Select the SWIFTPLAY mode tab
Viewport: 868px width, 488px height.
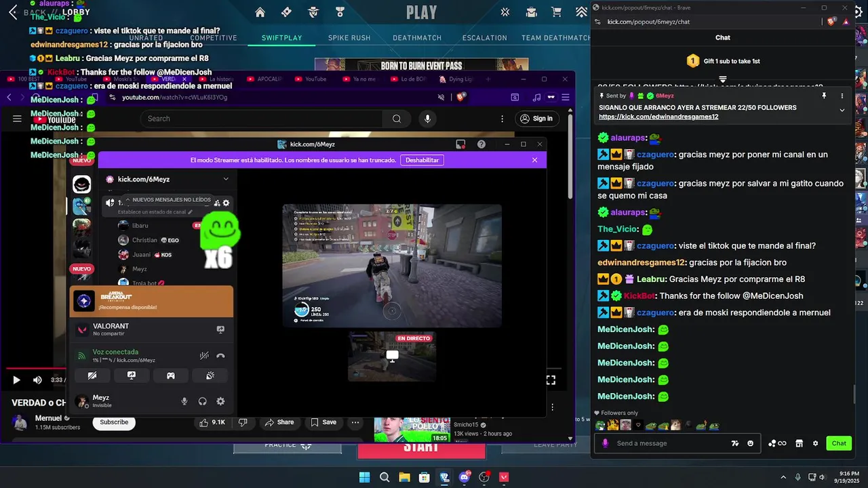pyautogui.click(x=282, y=38)
